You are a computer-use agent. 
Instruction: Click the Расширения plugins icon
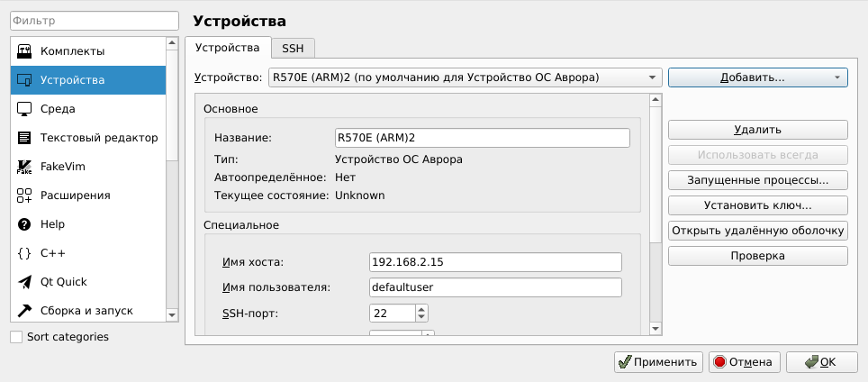(24, 196)
